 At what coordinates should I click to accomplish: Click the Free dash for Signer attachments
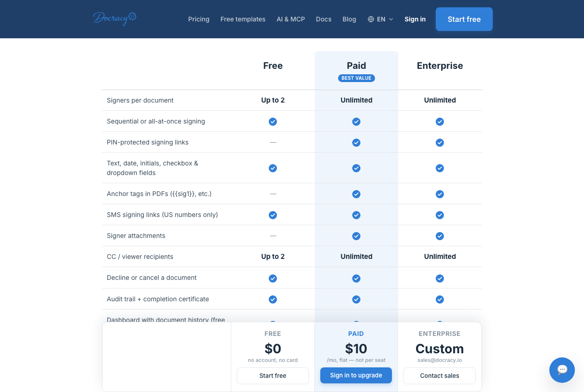[273, 236]
